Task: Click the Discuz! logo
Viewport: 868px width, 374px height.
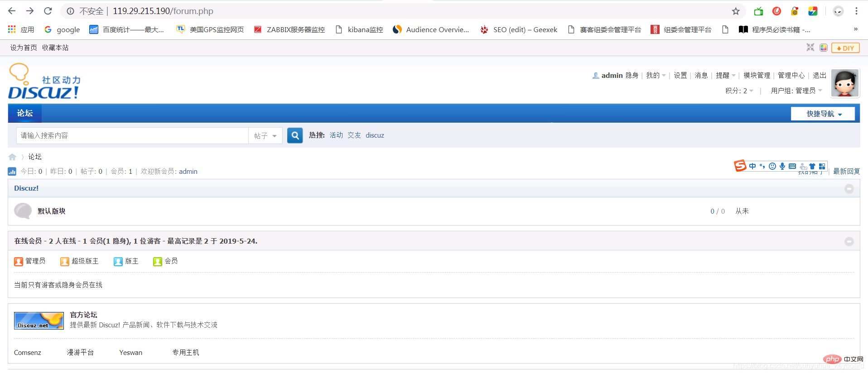Action: (x=44, y=82)
